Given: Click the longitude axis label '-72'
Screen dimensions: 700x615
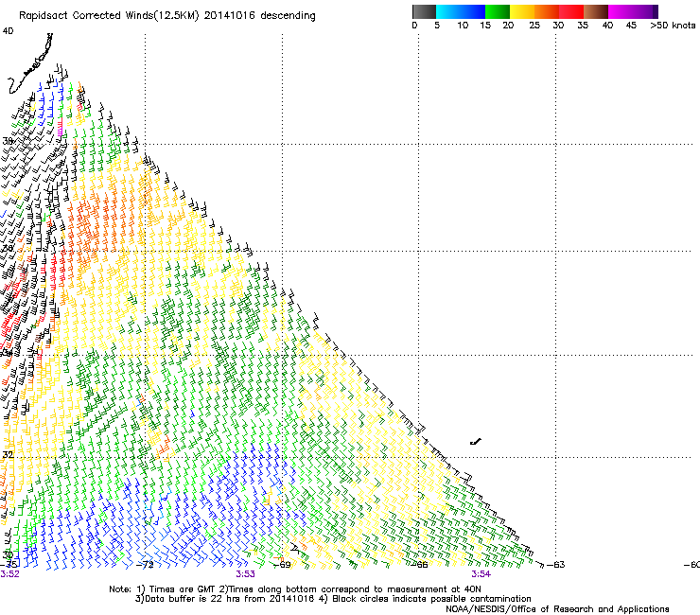Looking at the screenshot, I should [145, 565].
